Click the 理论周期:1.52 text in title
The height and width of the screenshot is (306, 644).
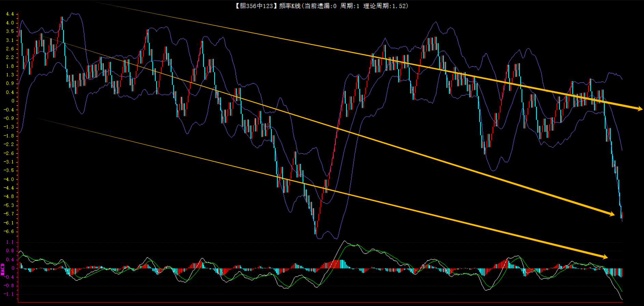(385, 6)
